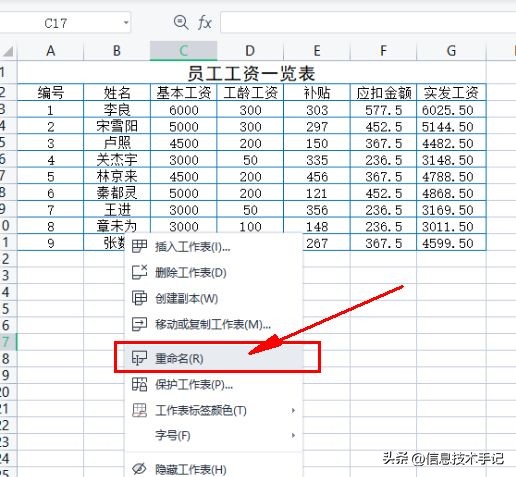Click subsidy cell with value 303
516x477 pixels.
tap(317, 110)
